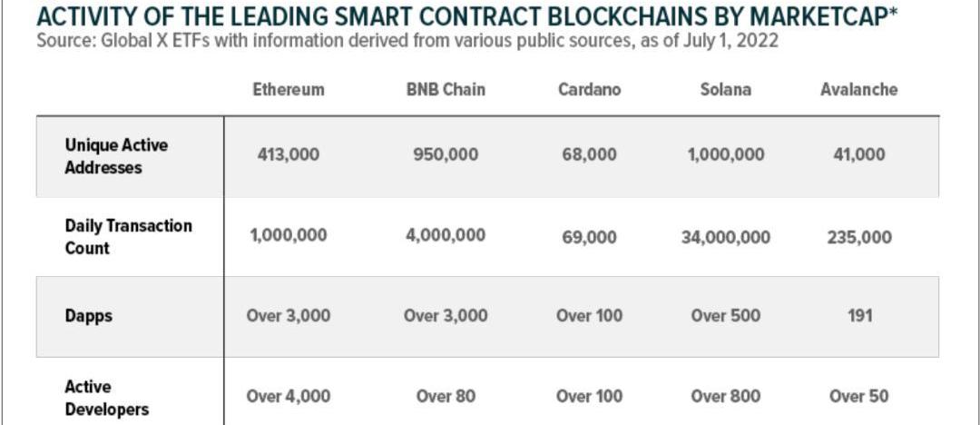Select Solana's 34,000,000 daily transactions cell
The height and width of the screenshot is (425, 980).
coord(725,237)
